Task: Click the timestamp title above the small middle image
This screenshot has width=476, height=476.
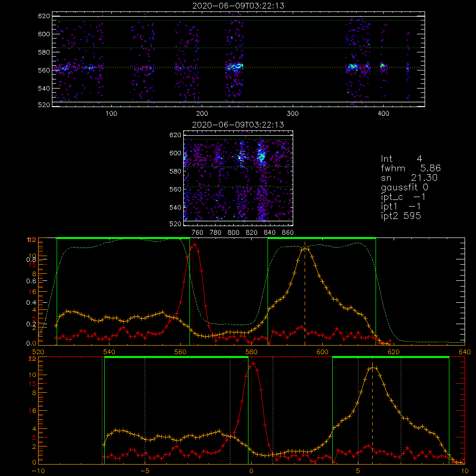Action: [238, 125]
